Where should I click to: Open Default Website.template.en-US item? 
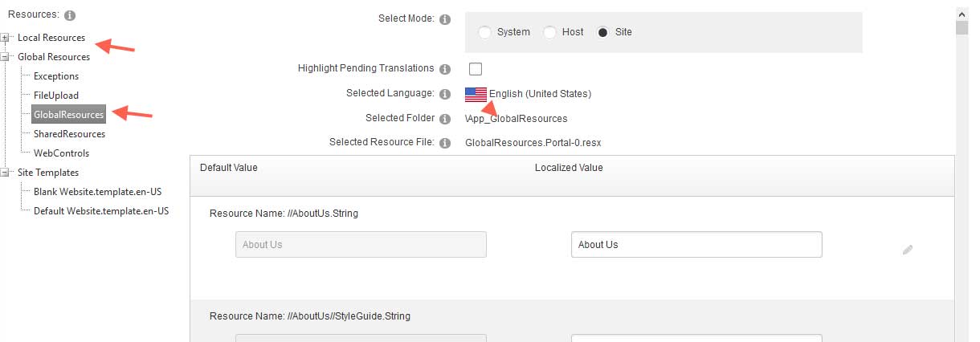point(101,211)
